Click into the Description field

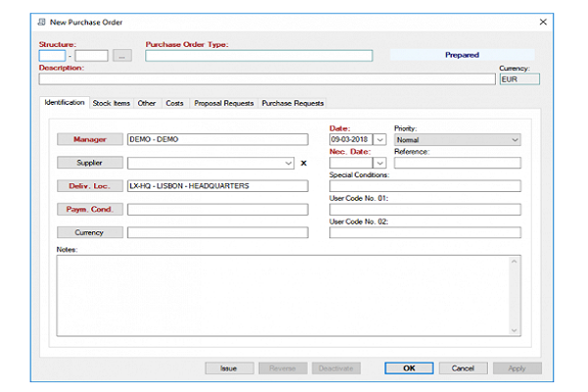[267, 79]
